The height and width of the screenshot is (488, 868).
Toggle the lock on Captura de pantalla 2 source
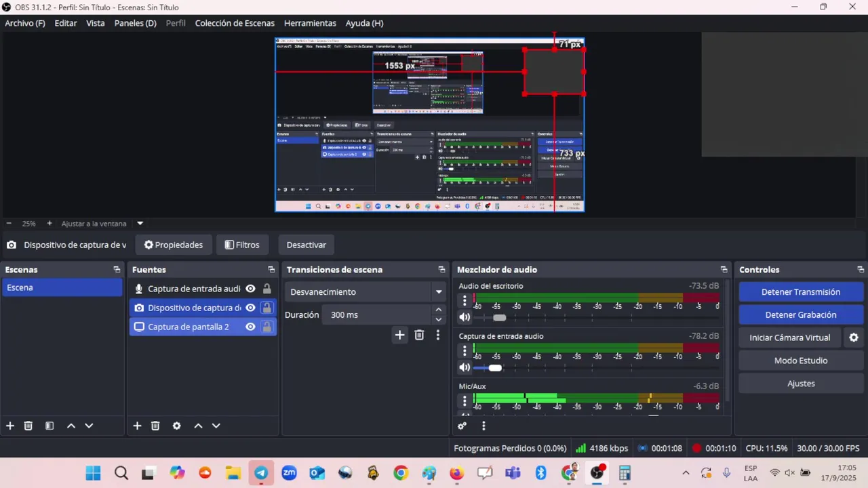pos(267,327)
